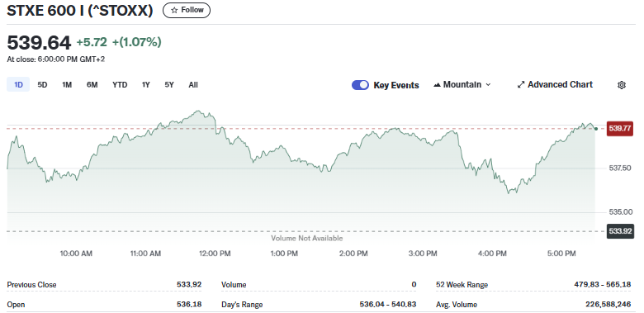This screenshot has width=644, height=313.
Task: Open the Mountain chart type dropdown
Action: click(462, 84)
